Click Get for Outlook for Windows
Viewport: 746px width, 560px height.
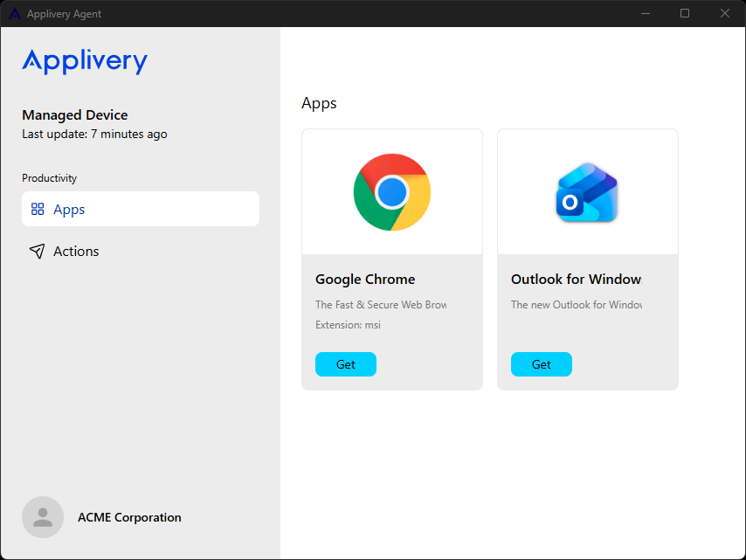pos(542,364)
